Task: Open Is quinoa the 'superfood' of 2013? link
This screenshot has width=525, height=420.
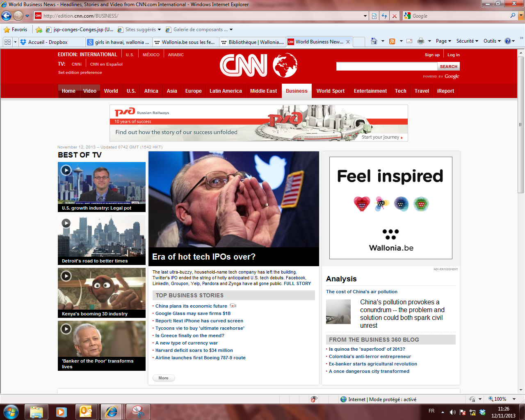Action: [x=367, y=349]
